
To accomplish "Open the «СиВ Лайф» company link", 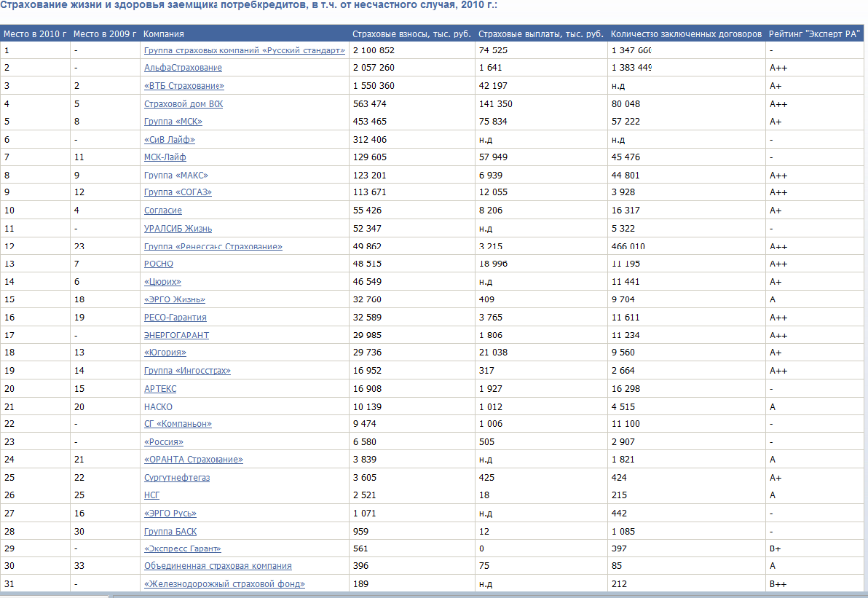I will coord(170,140).
